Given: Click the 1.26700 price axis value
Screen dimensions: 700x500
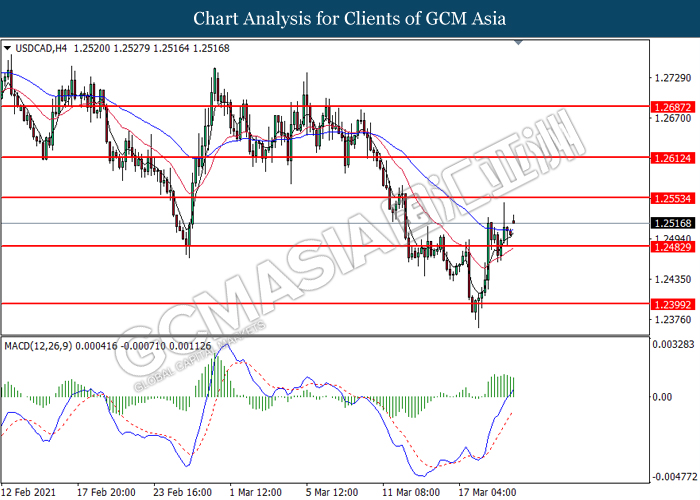Looking at the screenshot, I should click(673, 118).
